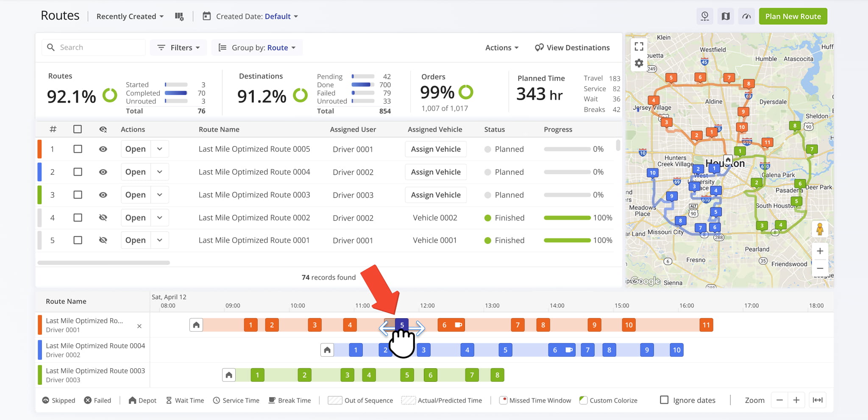
Task: Click the Plan New Route button
Action: (x=793, y=16)
